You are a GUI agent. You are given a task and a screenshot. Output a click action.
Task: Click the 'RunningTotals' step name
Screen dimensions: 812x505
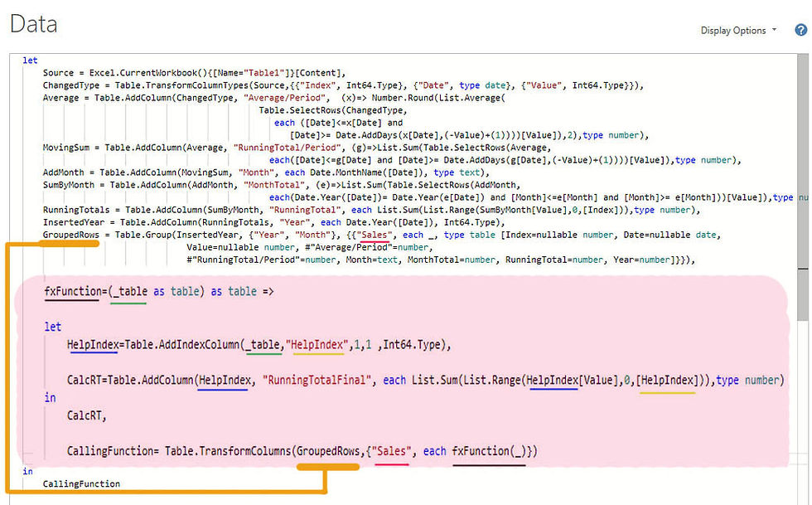click(x=76, y=210)
